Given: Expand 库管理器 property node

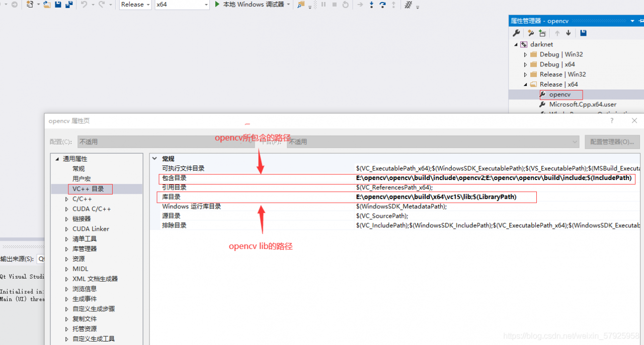Looking at the screenshot, I should [x=67, y=249].
